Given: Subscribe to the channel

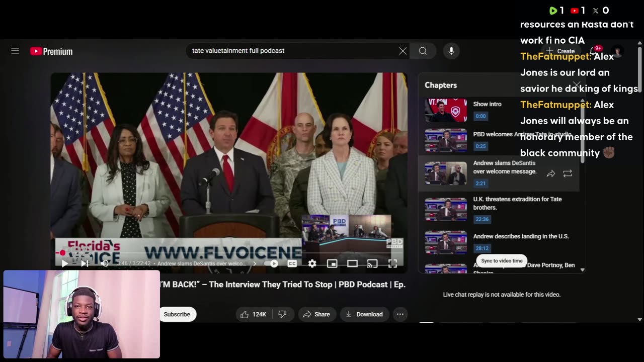Looking at the screenshot, I should pyautogui.click(x=177, y=314).
